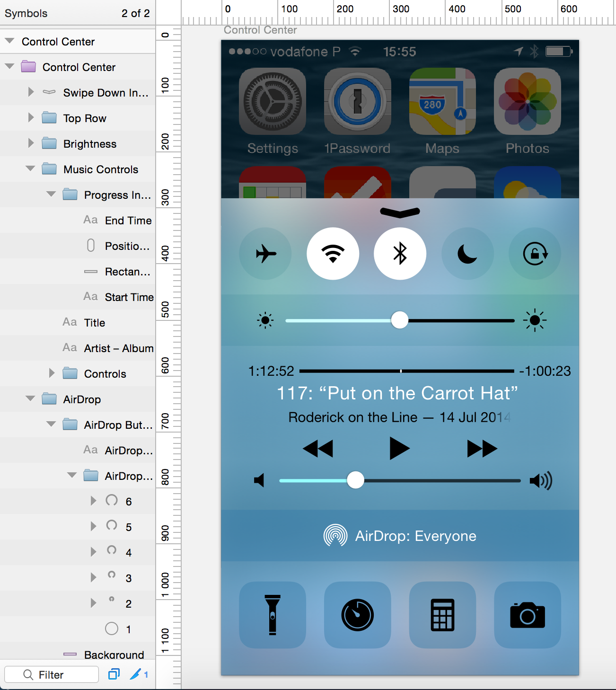This screenshot has width=616, height=690.
Task: Collapse the Progress Indicator group
Action: 51,194
